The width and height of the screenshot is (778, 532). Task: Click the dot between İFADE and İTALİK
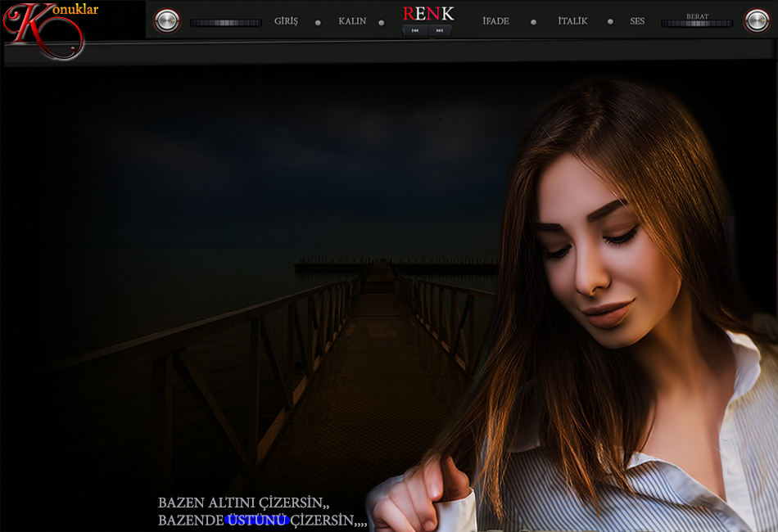click(x=533, y=22)
